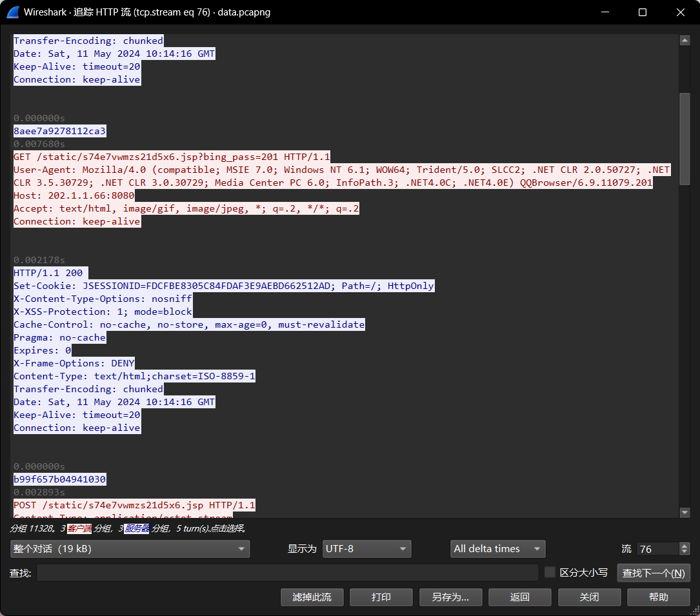Click the Pragma: no-cache header line

60,337
